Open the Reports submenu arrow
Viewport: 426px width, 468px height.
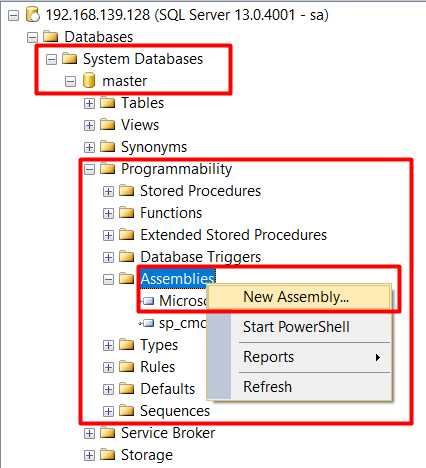(378, 358)
